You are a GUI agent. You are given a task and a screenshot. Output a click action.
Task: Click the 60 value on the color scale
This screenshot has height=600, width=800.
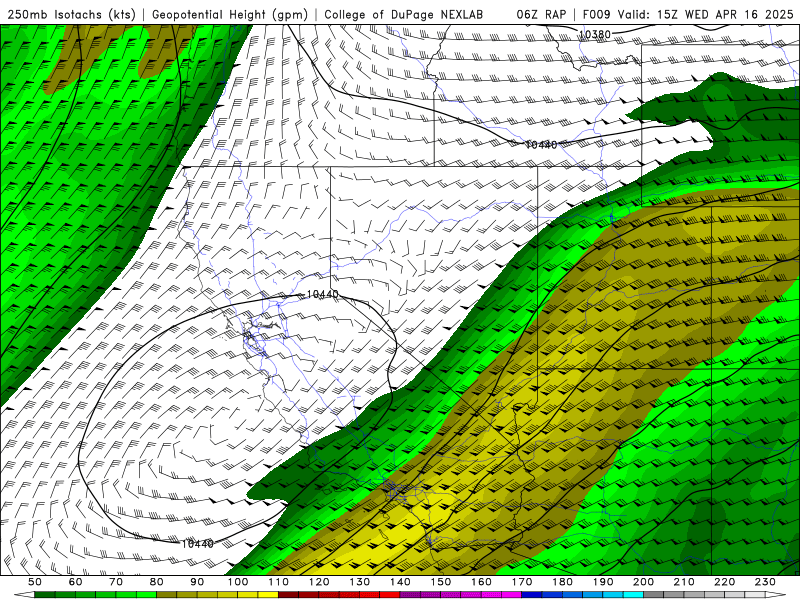click(x=75, y=582)
